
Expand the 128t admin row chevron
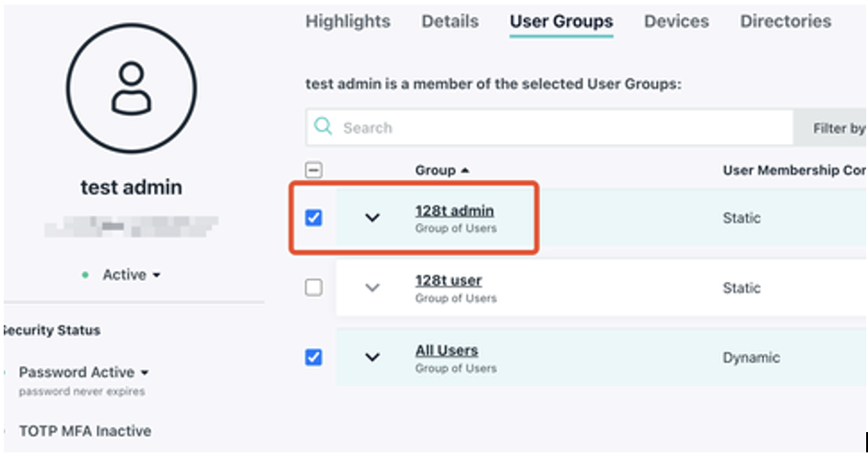372,218
